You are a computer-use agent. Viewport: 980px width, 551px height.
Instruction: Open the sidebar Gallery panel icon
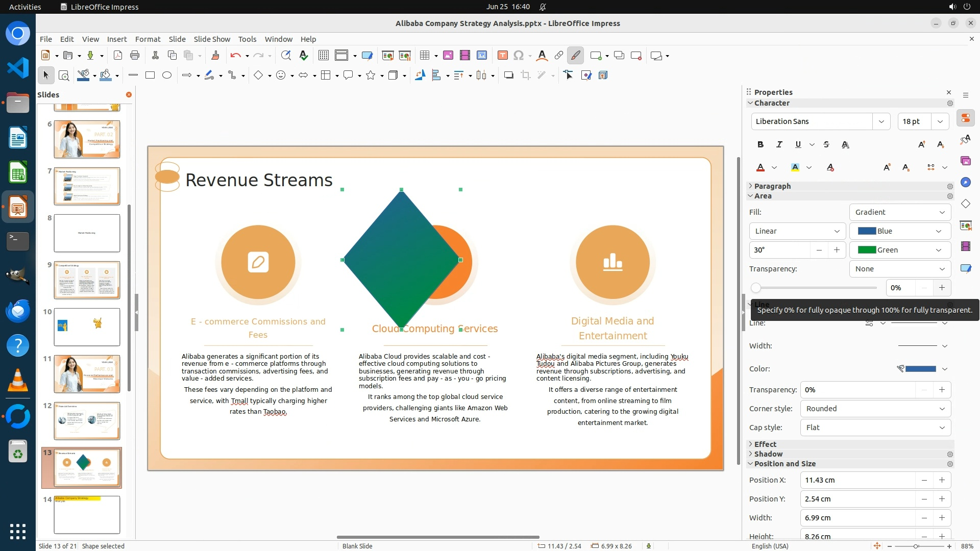[965, 161]
